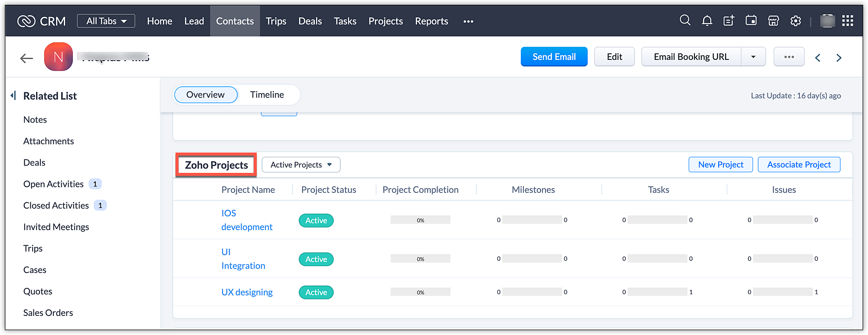Switch to the Timeline tab
This screenshot has height=335, width=868.
click(x=267, y=95)
